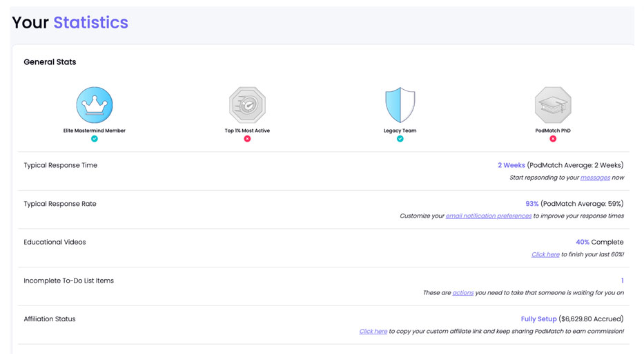Click the incomplete to-do count number
The width and height of the screenshot is (644, 360).
click(x=622, y=281)
